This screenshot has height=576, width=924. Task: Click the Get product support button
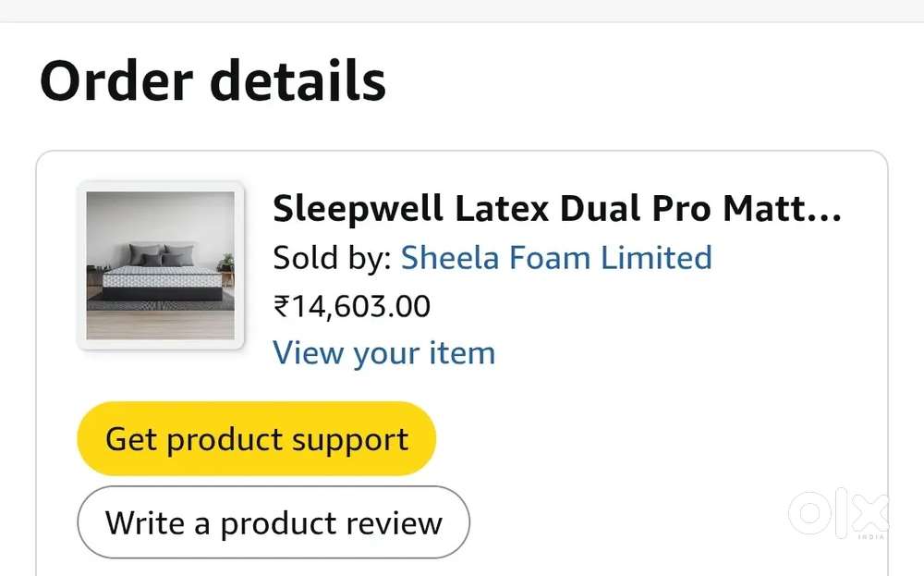coord(256,438)
